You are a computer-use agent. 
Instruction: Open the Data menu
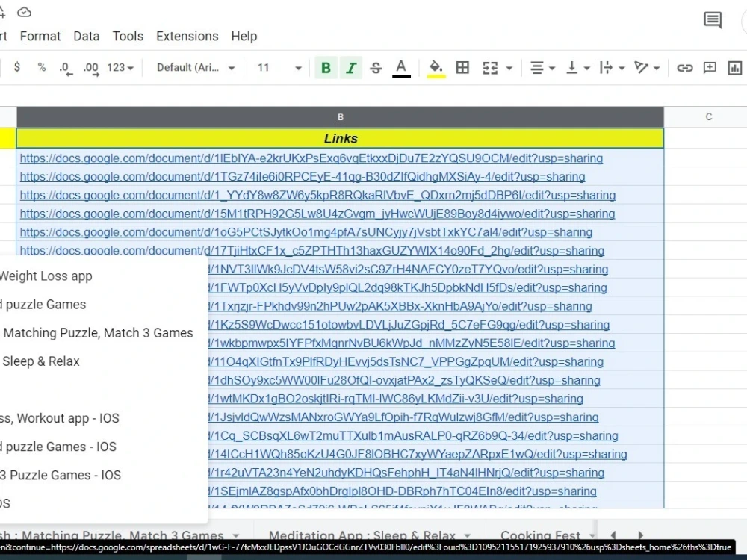coord(86,36)
